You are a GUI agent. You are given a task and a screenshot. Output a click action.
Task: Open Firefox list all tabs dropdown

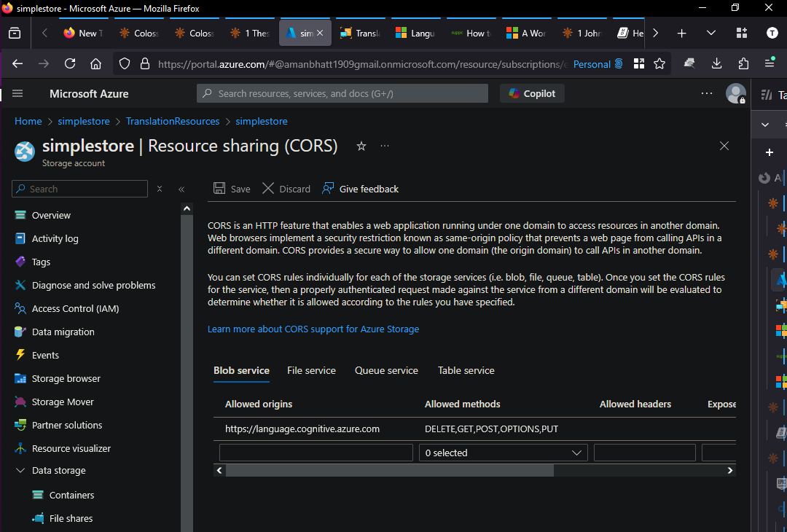[x=711, y=33]
